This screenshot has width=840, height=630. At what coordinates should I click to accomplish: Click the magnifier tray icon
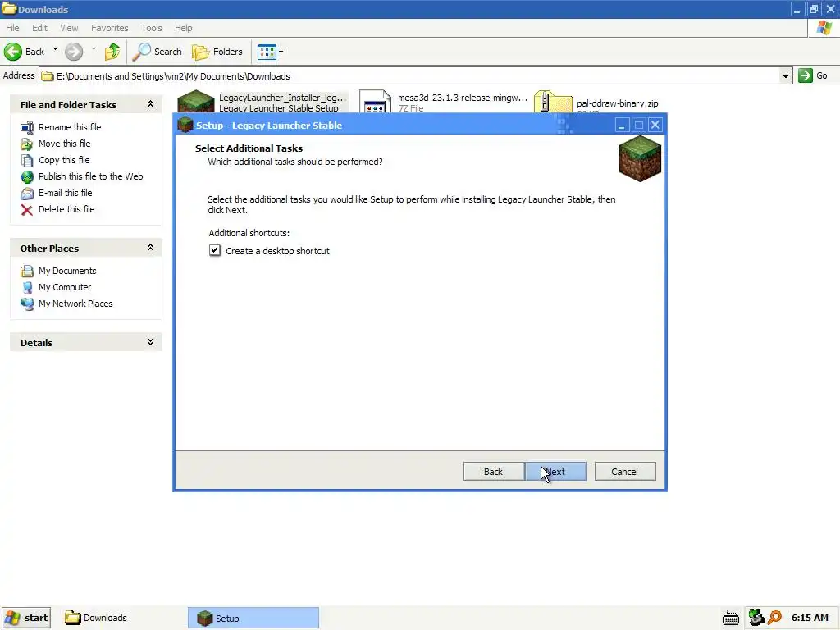[774, 618]
